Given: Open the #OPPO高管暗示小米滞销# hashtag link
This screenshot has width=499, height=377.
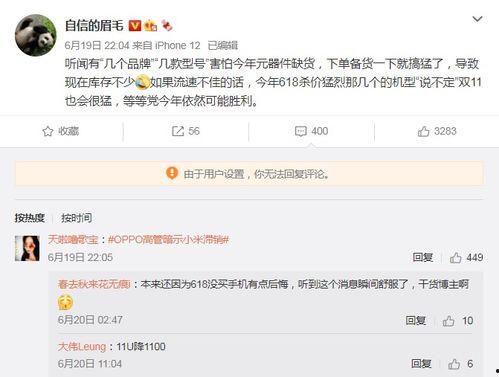Looking at the screenshot, I should pyautogui.click(x=169, y=239).
